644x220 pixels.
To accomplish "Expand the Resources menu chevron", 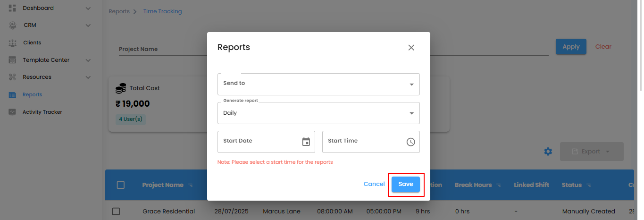I will [x=88, y=77].
